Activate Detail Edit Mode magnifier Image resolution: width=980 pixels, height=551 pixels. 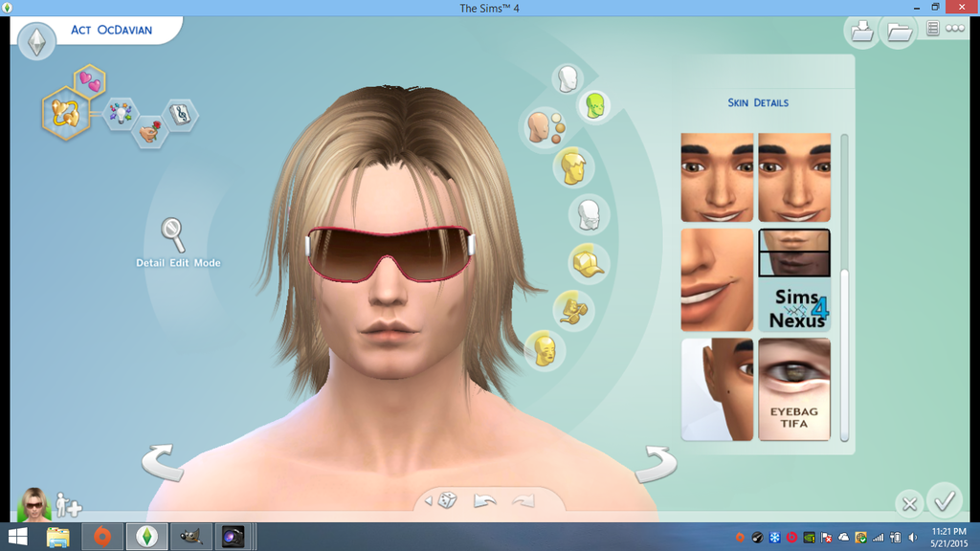[x=172, y=234]
